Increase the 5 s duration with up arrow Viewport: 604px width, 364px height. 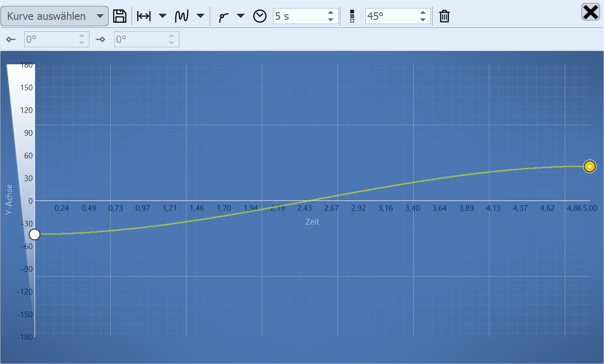(330, 13)
